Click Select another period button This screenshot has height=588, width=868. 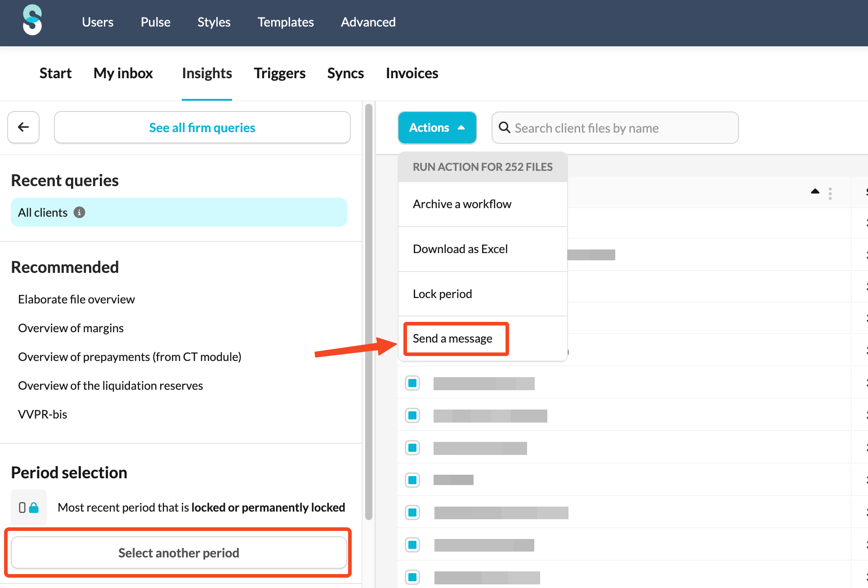pyautogui.click(x=179, y=552)
